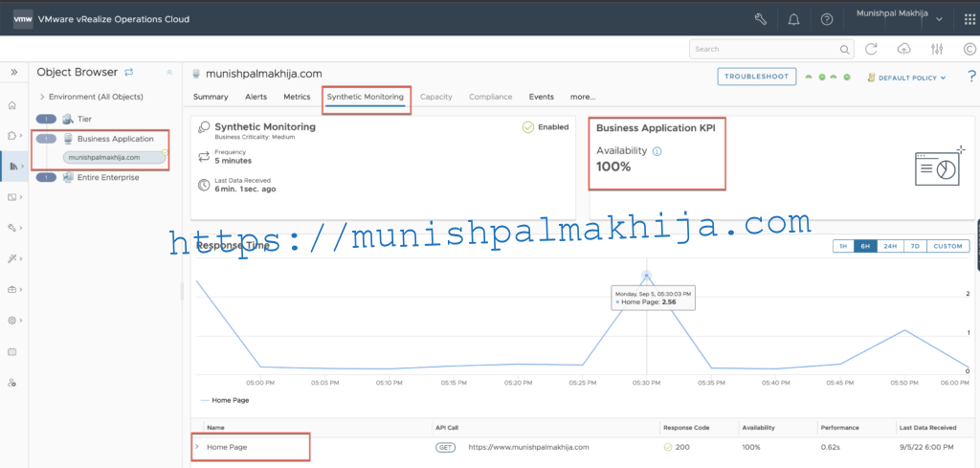
Task: Select the Synthetic Monitoring tab
Action: (x=365, y=97)
